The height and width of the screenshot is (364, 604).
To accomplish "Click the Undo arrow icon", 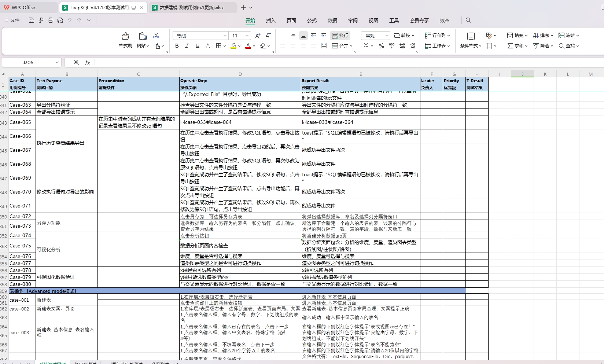I will [70, 20].
